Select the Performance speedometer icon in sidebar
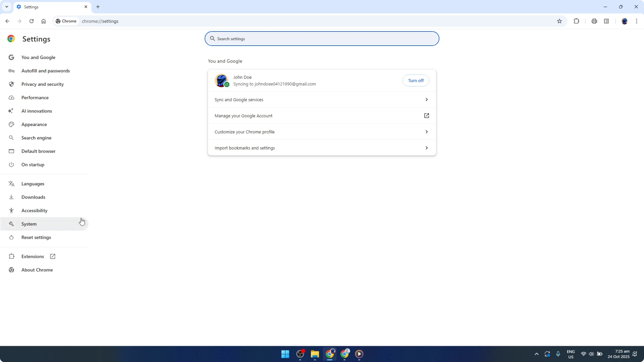This screenshot has width=644, height=362. point(11,97)
